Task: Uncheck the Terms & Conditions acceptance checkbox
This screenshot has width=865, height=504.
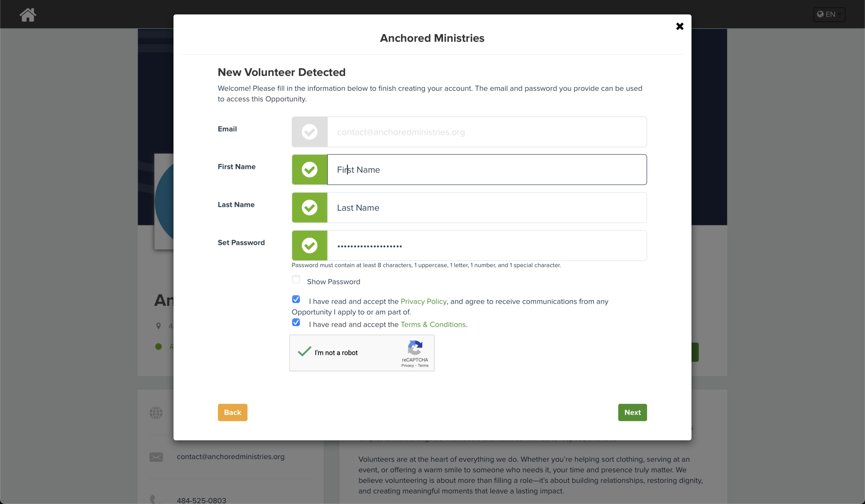Action: click(x=296, y=323)
